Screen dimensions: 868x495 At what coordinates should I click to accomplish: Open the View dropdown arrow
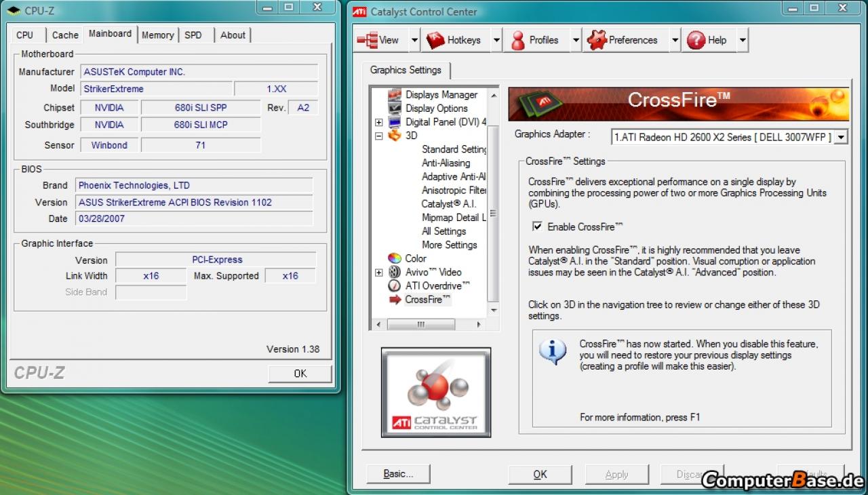[414, 40]
